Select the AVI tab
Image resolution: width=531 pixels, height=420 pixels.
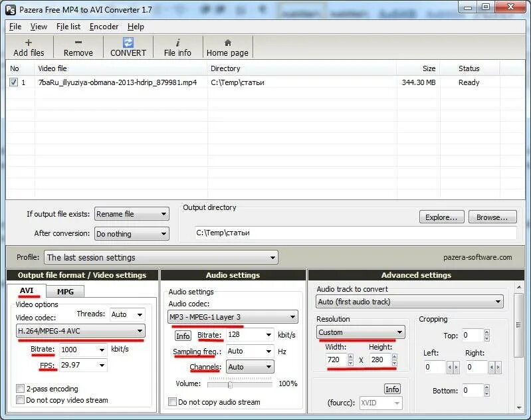(27, 290)
